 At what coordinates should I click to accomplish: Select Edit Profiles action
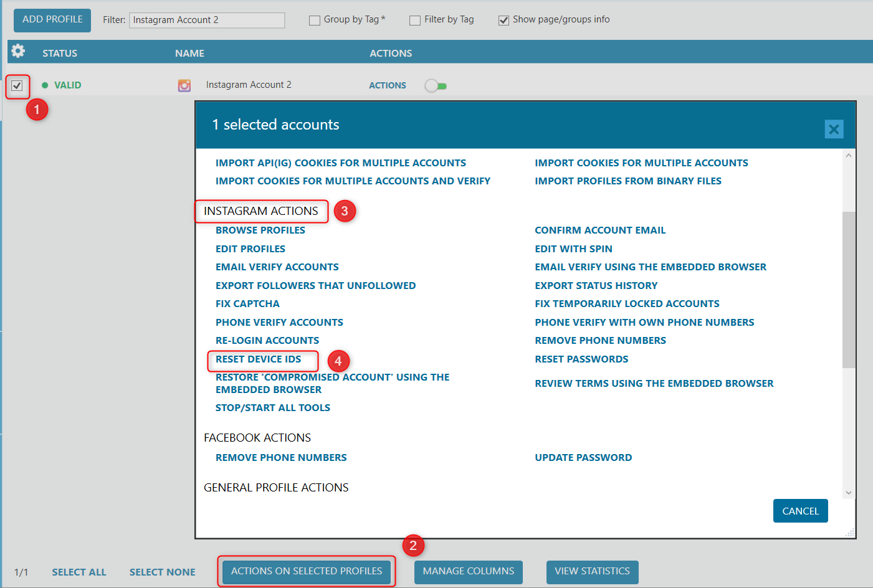tap(250, 249)
